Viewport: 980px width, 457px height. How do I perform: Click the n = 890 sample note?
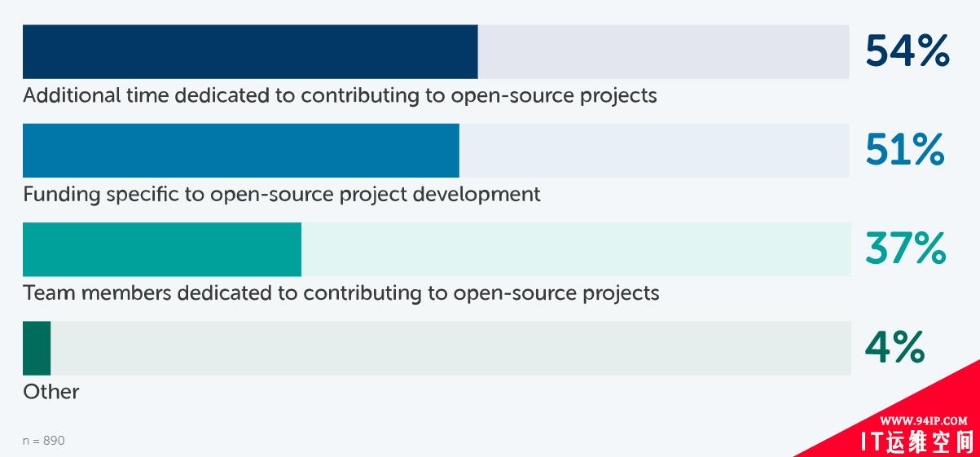click(x=43, y=441)
